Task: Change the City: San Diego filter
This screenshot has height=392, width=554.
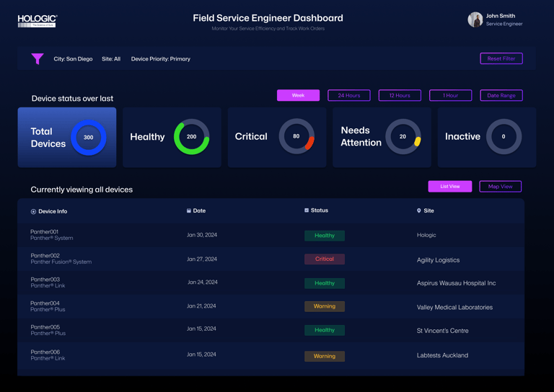Action: click(x=73, y=59)
